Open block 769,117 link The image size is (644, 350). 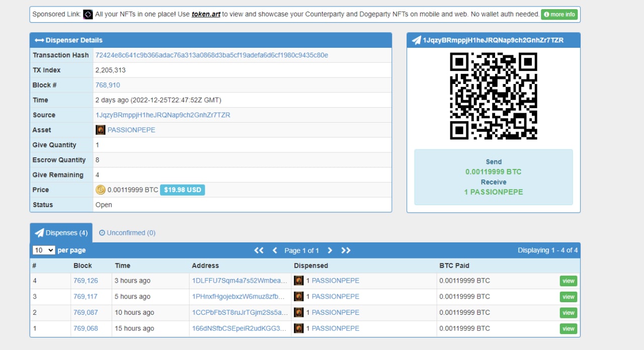86,297
